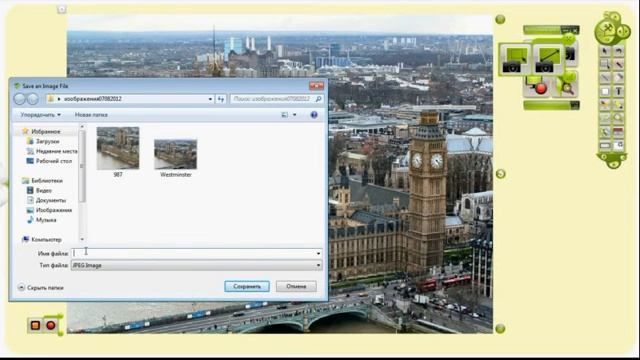
Task: Open the Документы library
Action: pos(46,200)
